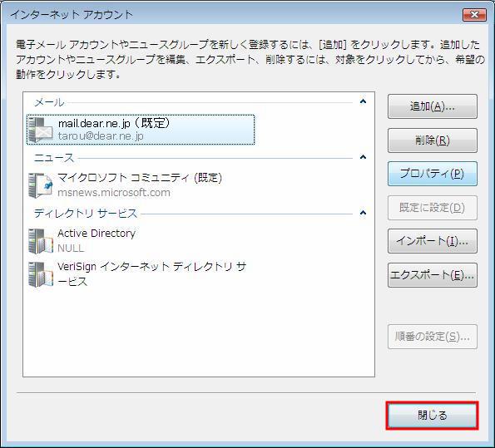The image size is (495, 448).
Task: Close the インターネット アカウント dialog window
Action: [x=474, y=14]
